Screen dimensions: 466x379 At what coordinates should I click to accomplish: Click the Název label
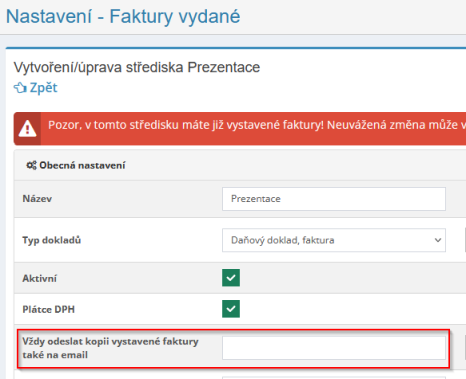37,199
